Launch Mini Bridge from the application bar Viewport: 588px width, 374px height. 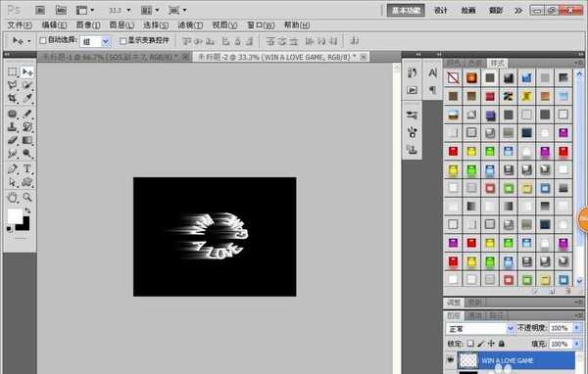[x=61, y=10]
